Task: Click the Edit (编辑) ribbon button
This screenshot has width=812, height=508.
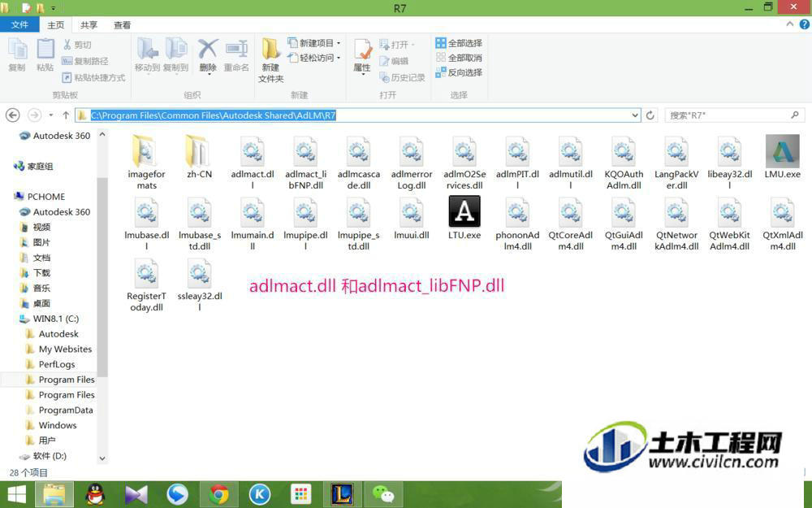Action: (x=394, y=61)
